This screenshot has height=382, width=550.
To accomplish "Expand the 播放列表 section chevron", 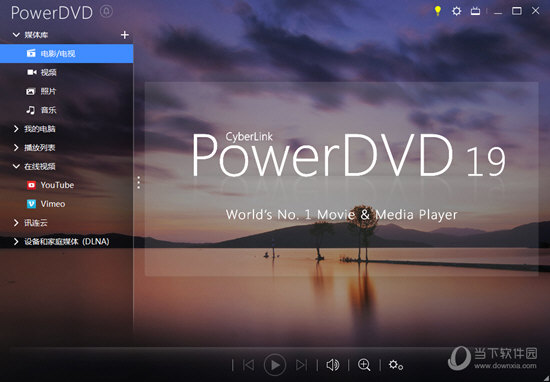I will [x=16, y=148].
